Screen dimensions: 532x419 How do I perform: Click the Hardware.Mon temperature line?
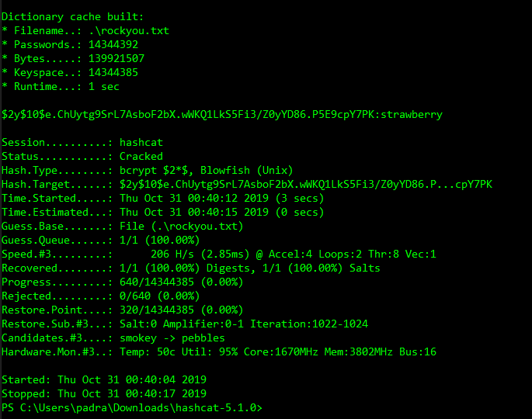(219, 351)
